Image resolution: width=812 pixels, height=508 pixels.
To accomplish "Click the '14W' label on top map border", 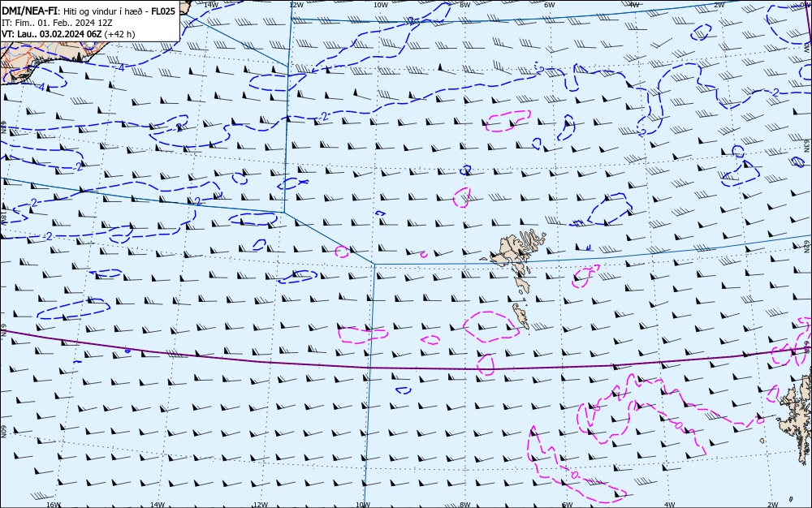I will (x=211, y=5).
